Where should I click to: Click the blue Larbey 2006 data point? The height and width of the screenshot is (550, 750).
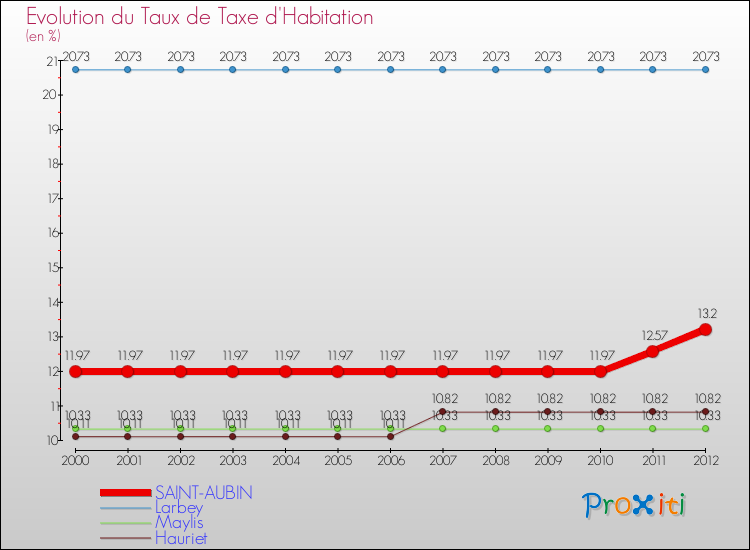click(x=390, y=70)
